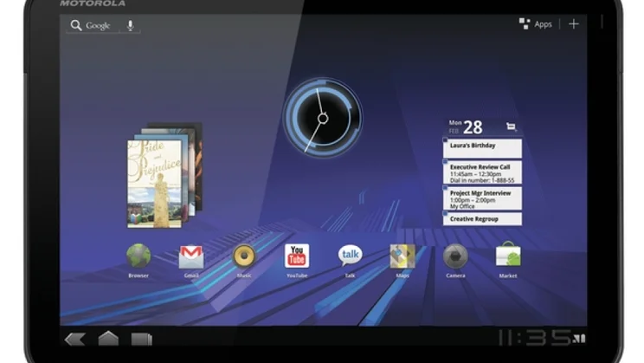This screenshot has height=363, width=644.
Task: Launch the Gmail app
Action: [191, 256]
